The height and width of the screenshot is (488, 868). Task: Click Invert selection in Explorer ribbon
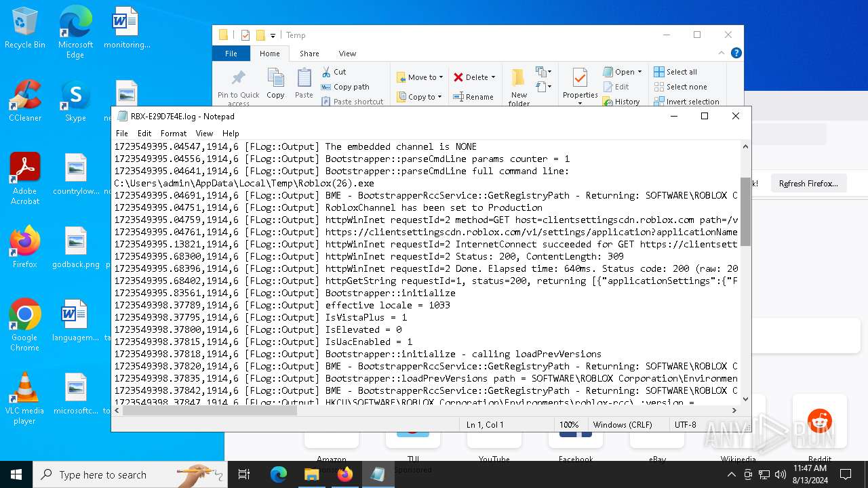[686, 102]
